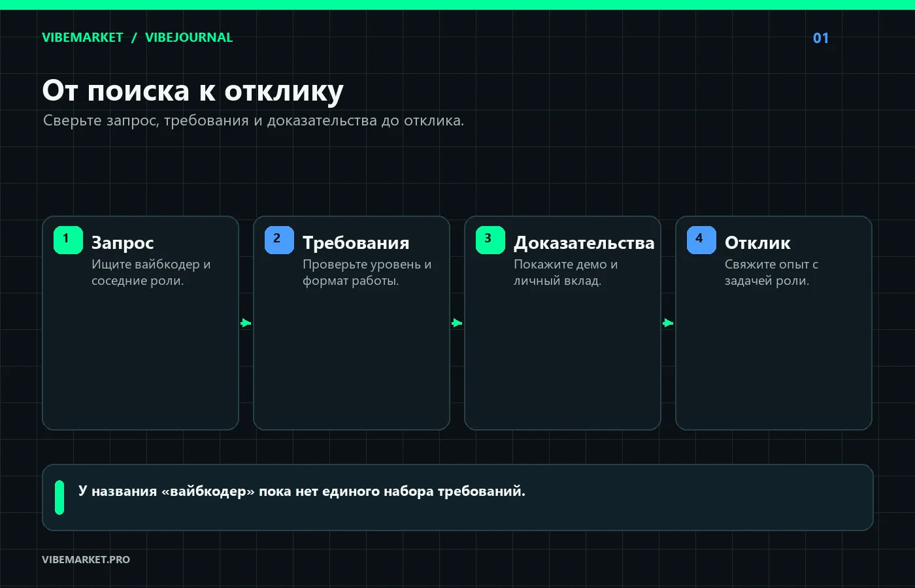The height and width of the screenshot is (588, 915).
Task: Click the VIBEMARKET.PRO footer text
Action: tap(86, 559)
